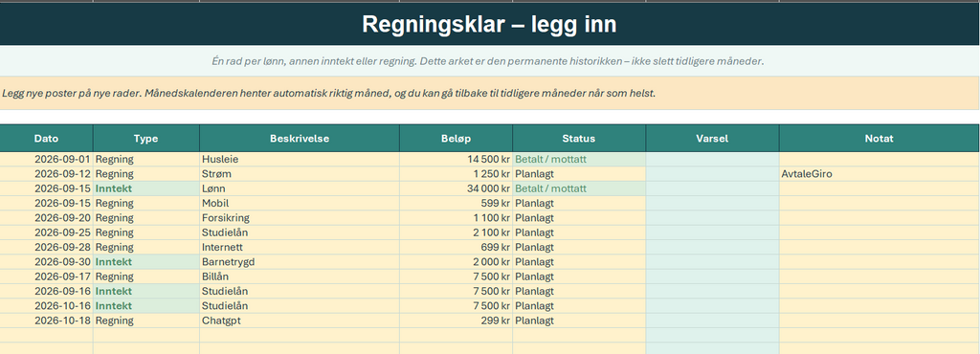
Task: Select the Varsel column header
Action: (x=712, y=139)
